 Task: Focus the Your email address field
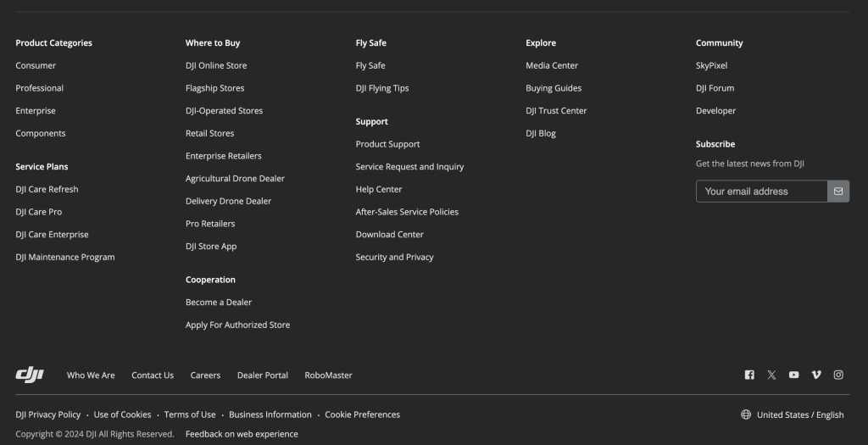[762, 191]
